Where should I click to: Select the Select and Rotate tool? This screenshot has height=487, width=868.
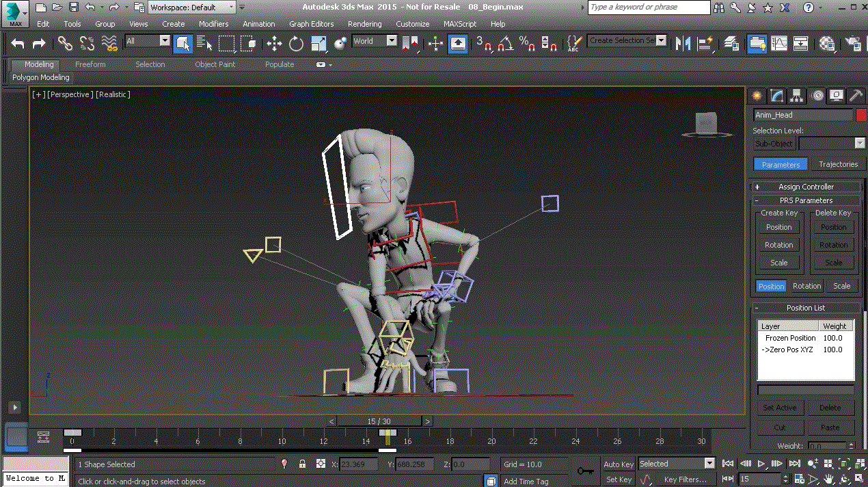(296, 44)
